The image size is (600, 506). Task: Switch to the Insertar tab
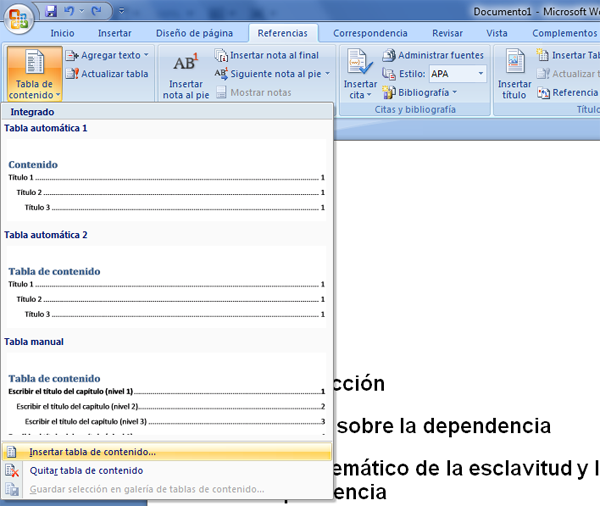(114, 33)
